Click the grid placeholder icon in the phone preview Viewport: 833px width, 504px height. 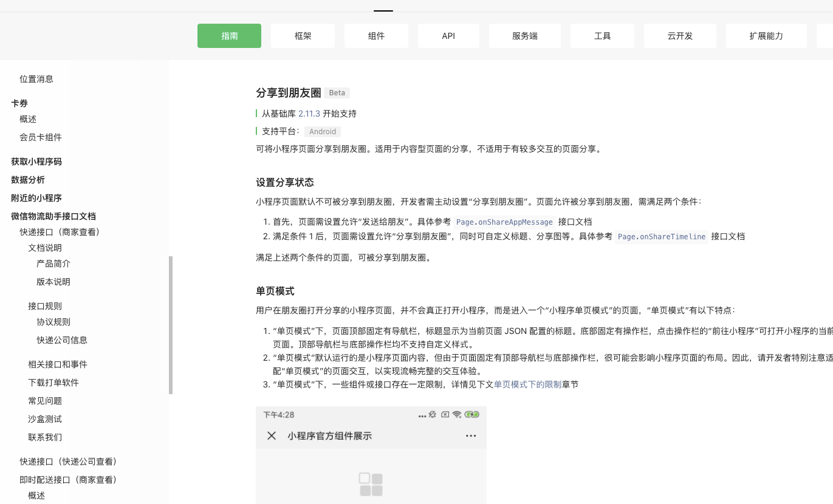[x=371, y=485]
